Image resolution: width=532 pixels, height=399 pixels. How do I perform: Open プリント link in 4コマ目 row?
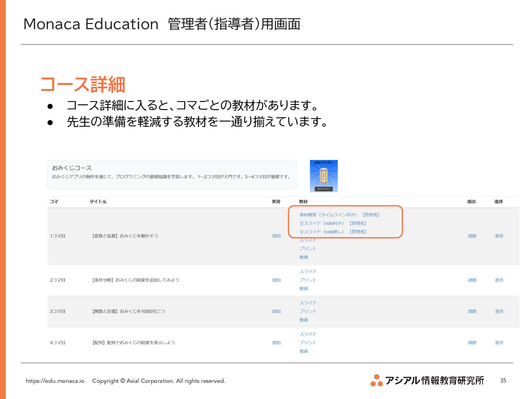[x=308, y=343]
